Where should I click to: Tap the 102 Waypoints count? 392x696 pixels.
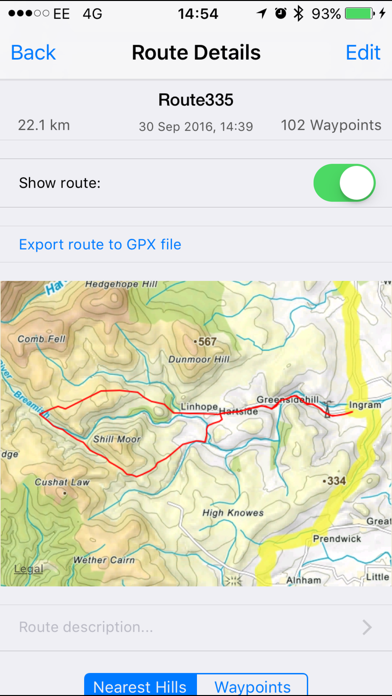[x=331, y=126]
